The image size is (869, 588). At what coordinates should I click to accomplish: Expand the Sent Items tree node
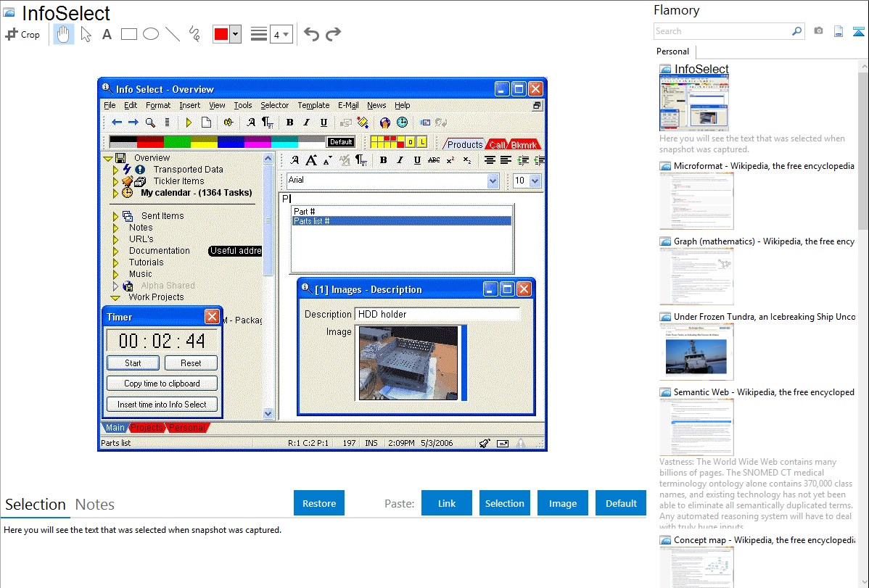pyautogui.click(x=115, y=216)
